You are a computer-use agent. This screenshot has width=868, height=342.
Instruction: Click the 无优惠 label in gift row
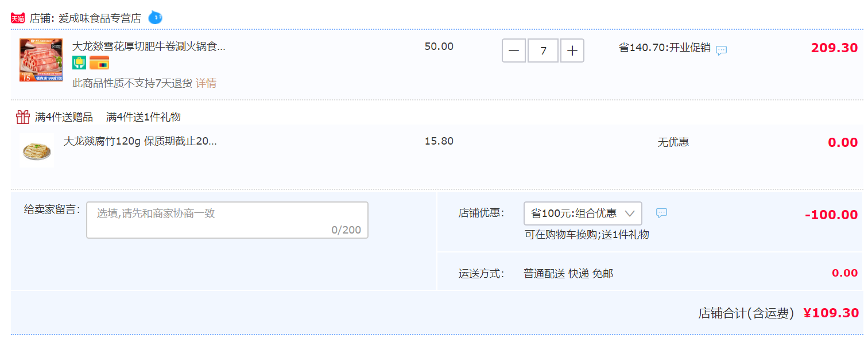[x=673, y=142]
